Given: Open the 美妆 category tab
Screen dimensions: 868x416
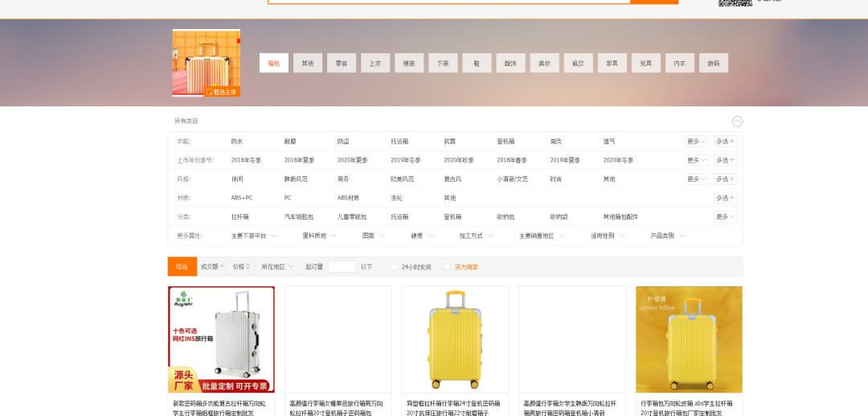Looking at the screenshot, I should pos(544,63).
